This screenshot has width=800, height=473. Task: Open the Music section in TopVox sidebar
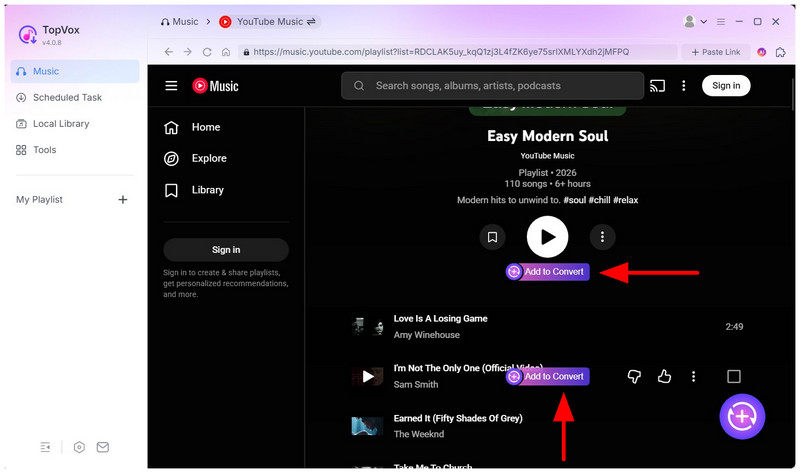pos(74,71)
